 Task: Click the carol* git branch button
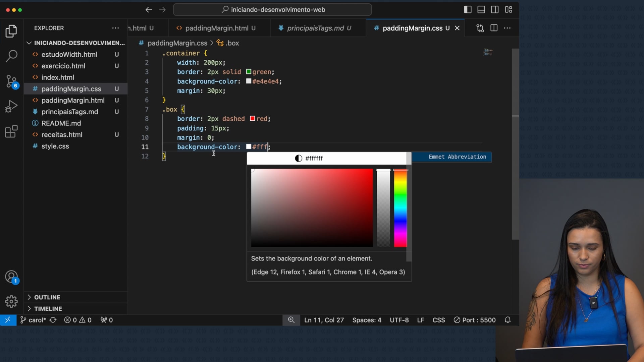34,320
